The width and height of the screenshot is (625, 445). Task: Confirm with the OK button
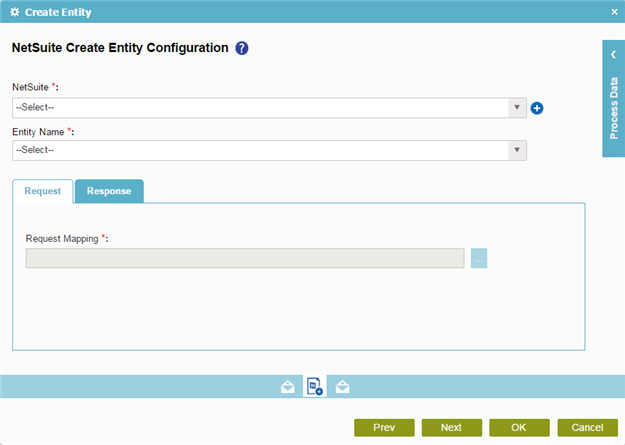pos(519,427)
